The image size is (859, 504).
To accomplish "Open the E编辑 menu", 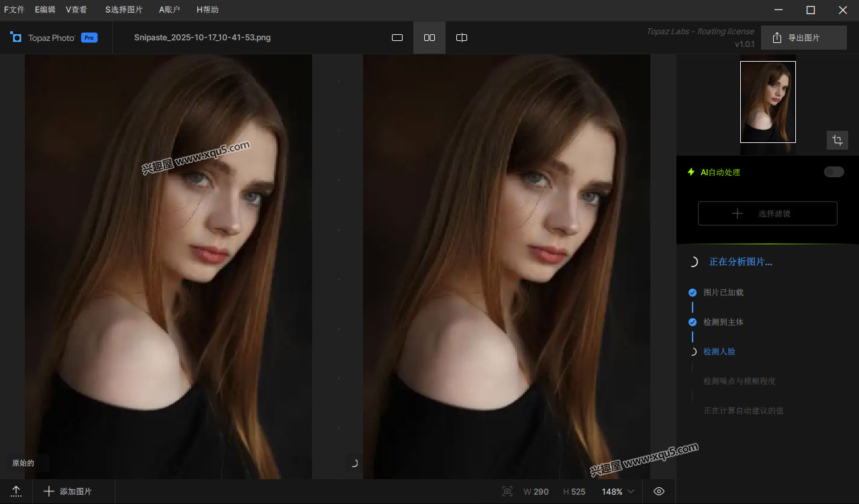I will [45, 9].
